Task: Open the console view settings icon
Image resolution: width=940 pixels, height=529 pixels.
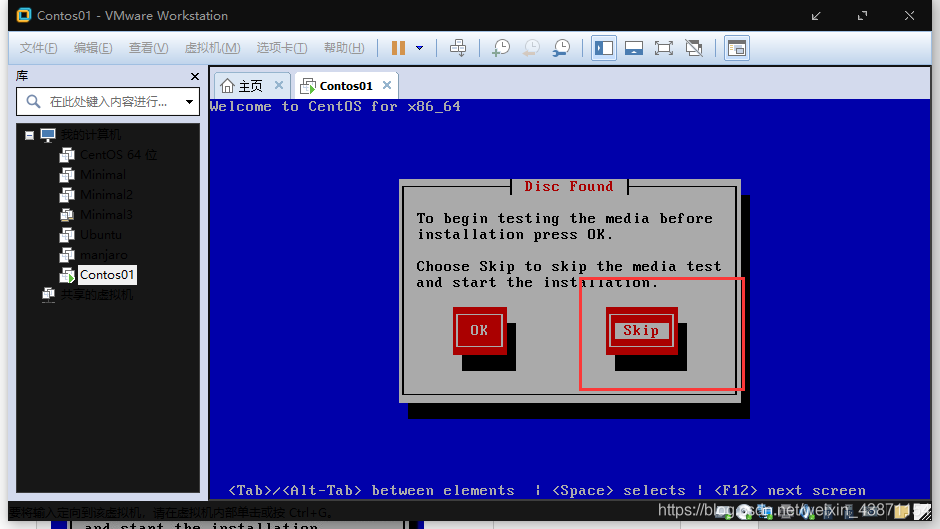Action: [x=737, y=48]
